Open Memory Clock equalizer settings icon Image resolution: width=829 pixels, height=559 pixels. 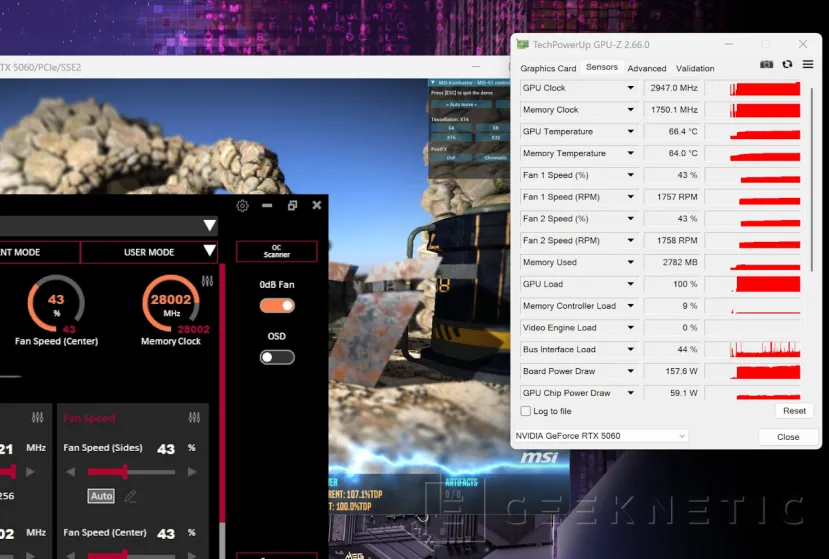coord(207,281)
